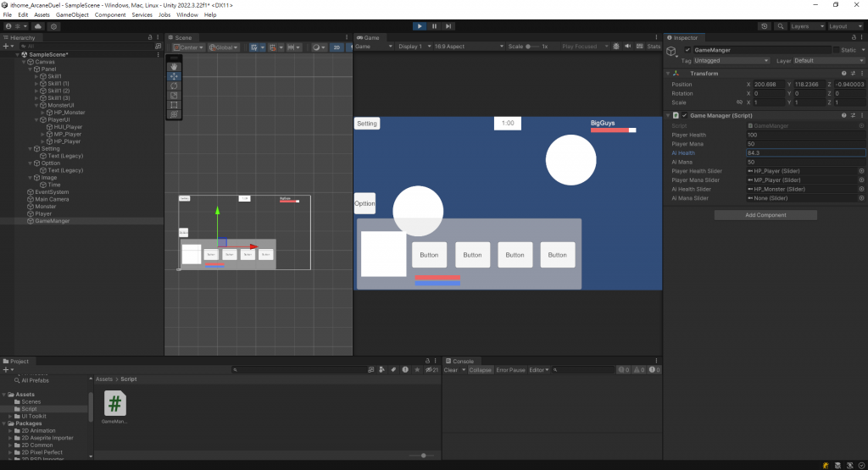The height and width of the screenshot is (470, 868).
Task: Click the constrained proportions link icon on Scale
Action: click(739, 102)
